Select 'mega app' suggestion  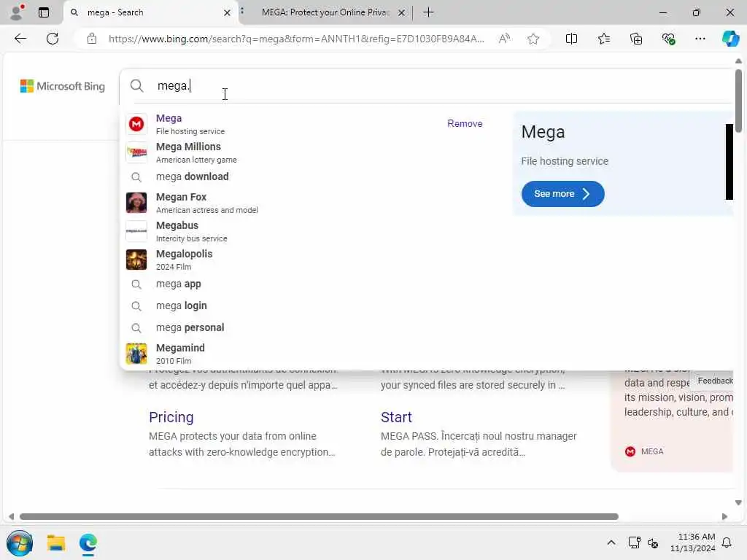[x=305, y=284]
